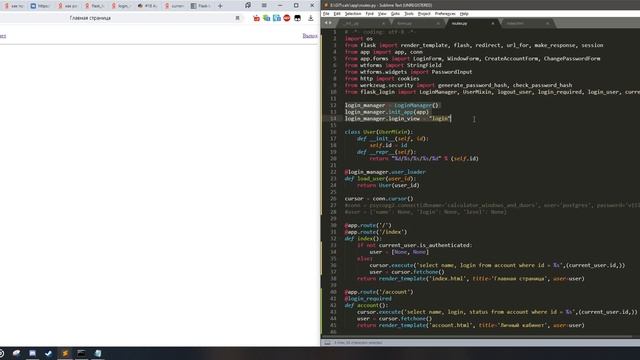The image size is (640, 360).
Task: Open the Find menu in Sublime Text
Action: (369, 14)
